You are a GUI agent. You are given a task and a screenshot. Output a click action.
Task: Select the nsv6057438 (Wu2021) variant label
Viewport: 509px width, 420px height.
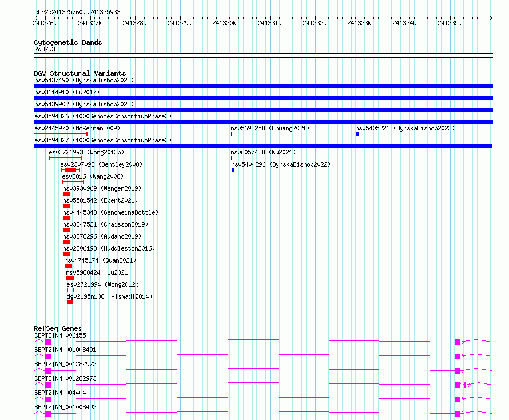pos(263,152)
